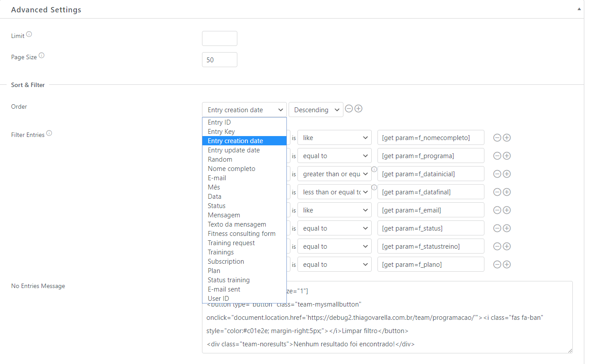The width and height of the screenshot is (602, 364).
Task: Open the 'less than or equal to' operator dropdown
Action: click(334, 192)
